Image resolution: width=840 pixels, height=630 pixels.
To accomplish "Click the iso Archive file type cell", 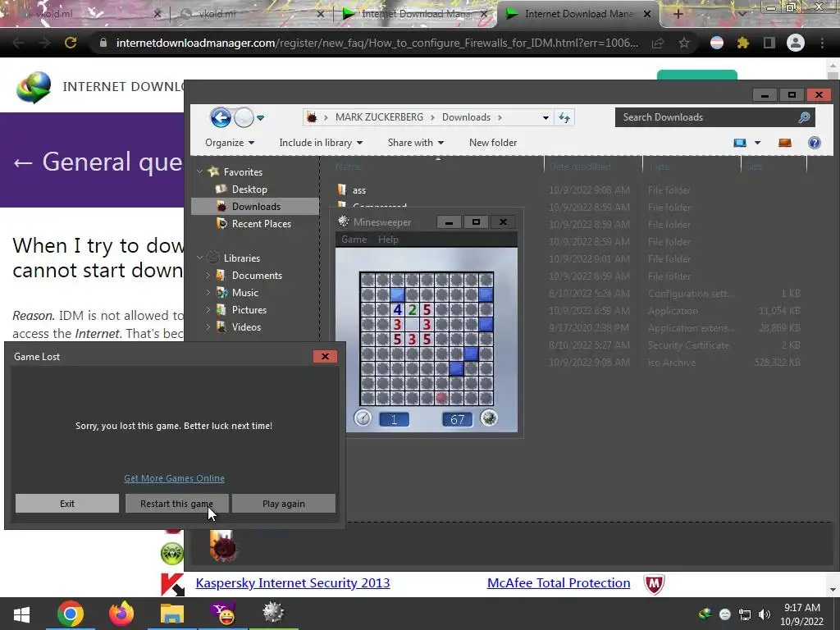I will click(x=671, y=363).
